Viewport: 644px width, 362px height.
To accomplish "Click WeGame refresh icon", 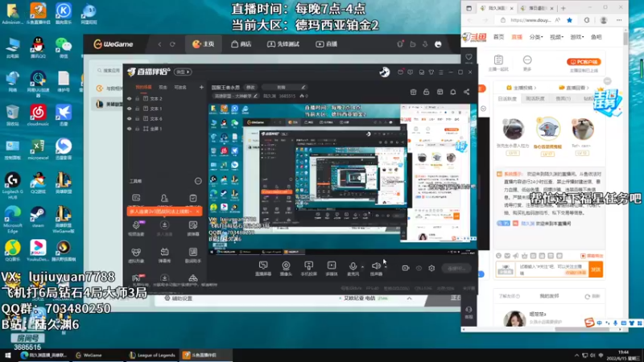I will coord(172,44).
